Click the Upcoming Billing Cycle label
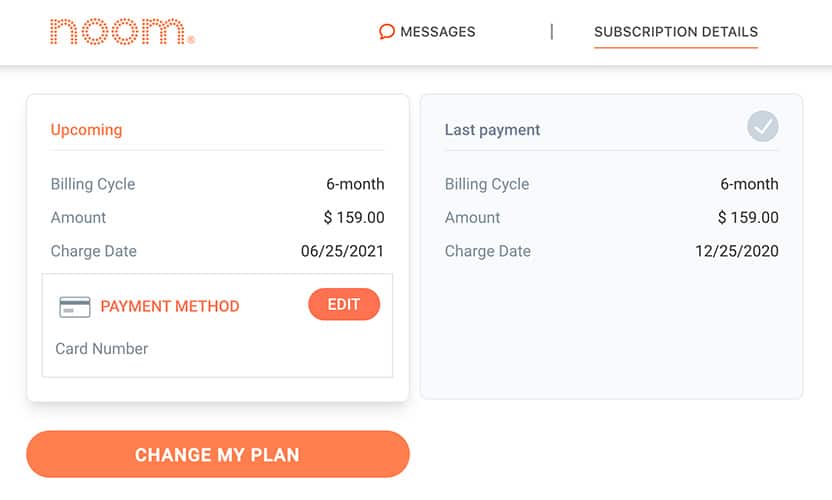 coord(93,184)
